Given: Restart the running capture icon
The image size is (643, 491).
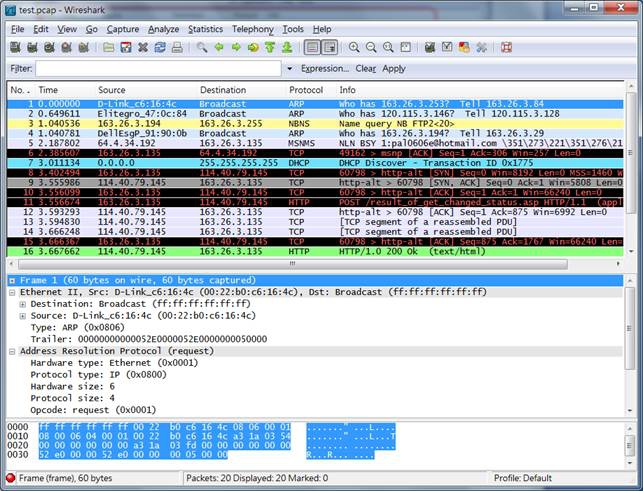Looking at the screenshot, I should tap(84, 48).
